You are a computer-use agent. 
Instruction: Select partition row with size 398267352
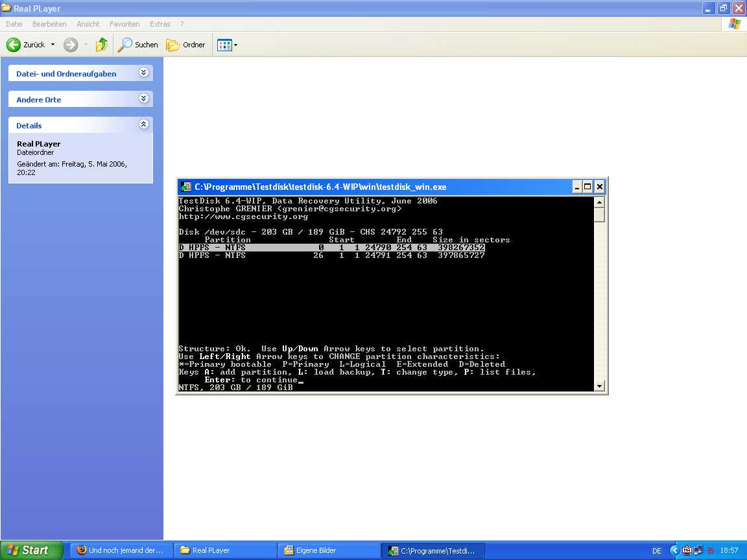click(331, 248)
